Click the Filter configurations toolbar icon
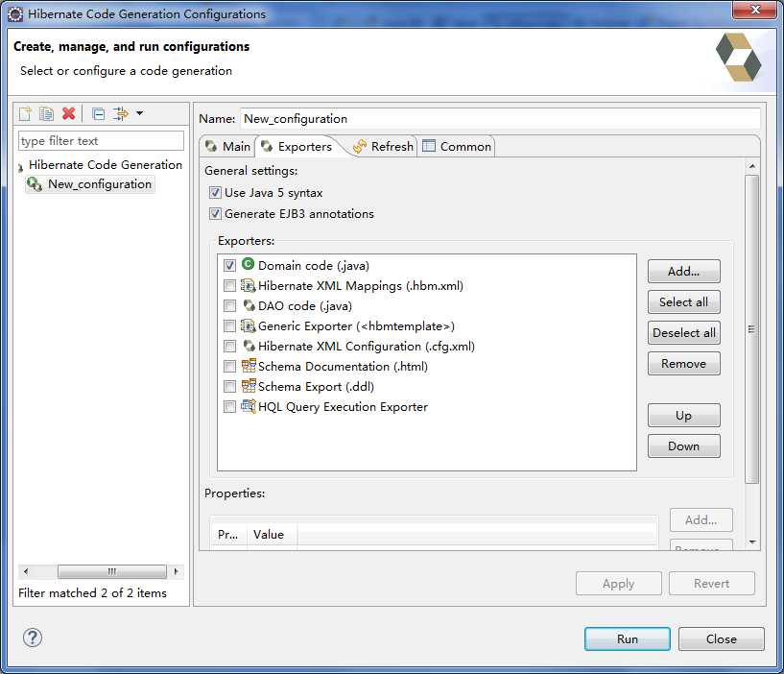Screen dimensions: 784x674 click(x=121, y=113)
